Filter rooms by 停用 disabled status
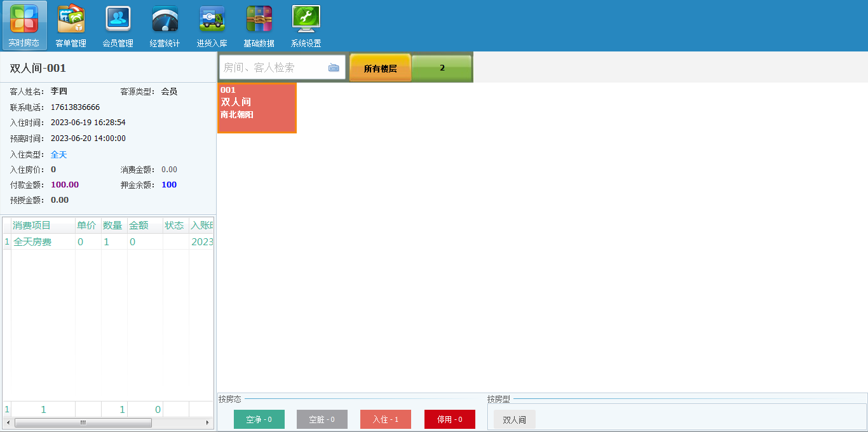The image size is (868, 432). pos(449,419)
